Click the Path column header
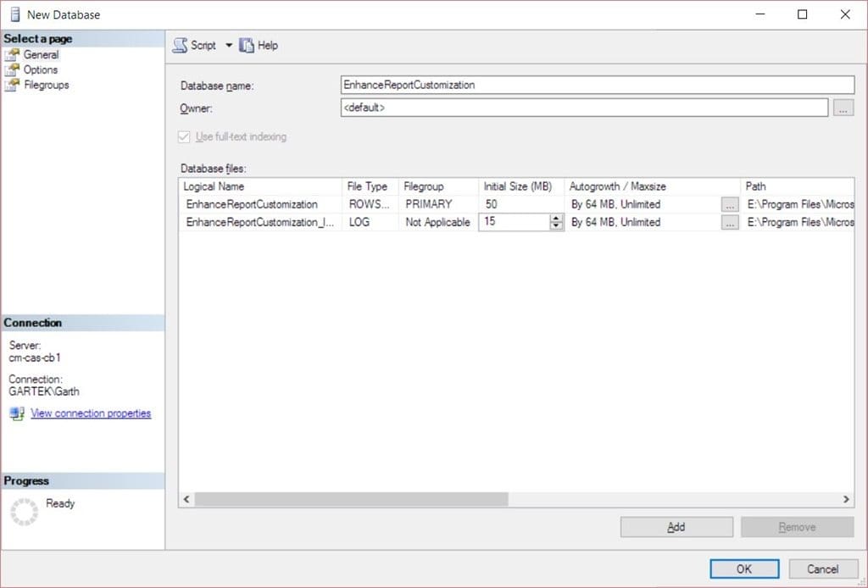The height and width of the screenshot is (588, 868). pos(797,186)
